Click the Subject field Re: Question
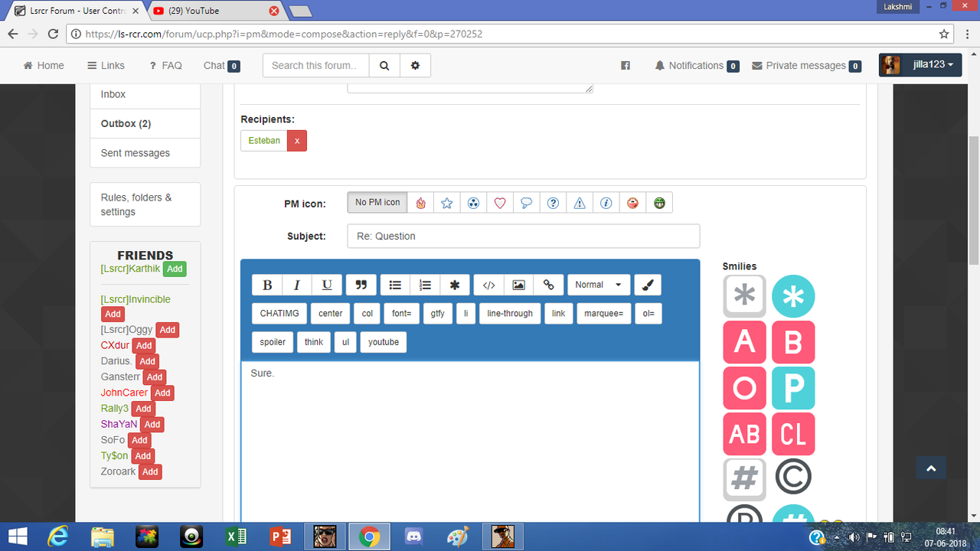The height and width of the screenshot is (551, 980). tap(523, 236)
